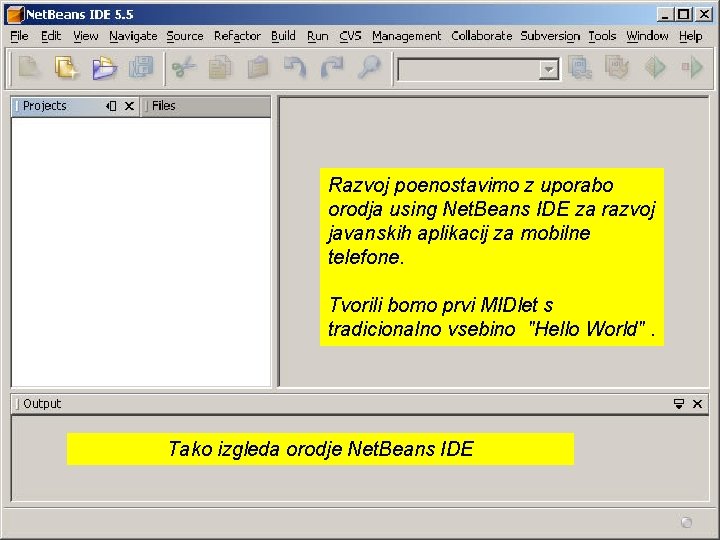The height and width of the screenshot is (540, 720).
Task: Open the Window menu
Action: (x=647, y=36)
